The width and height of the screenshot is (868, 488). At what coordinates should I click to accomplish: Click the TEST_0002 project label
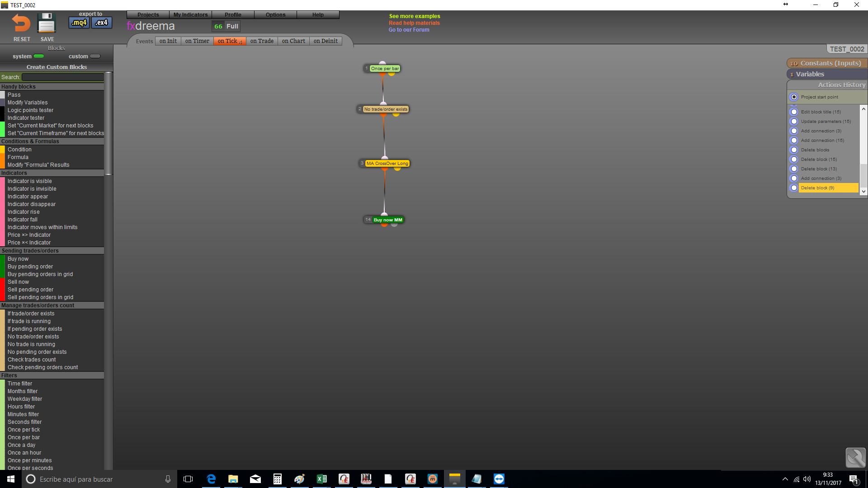pyautogui.click(x=847, y=49)
